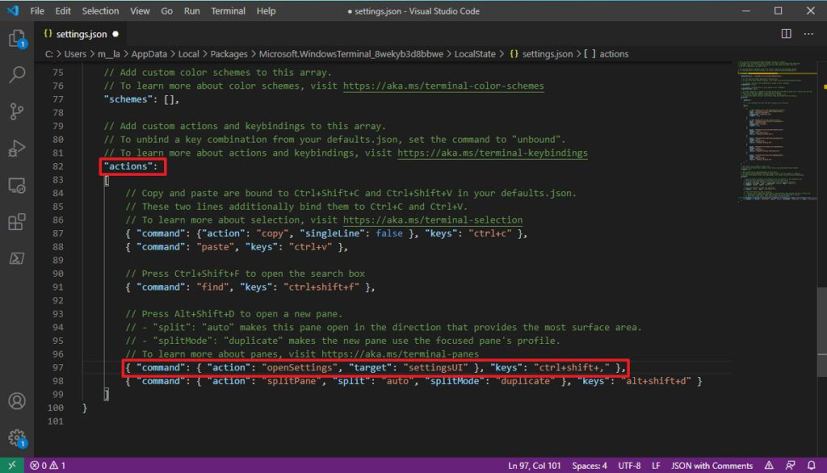Open the Remote Explorer view
Image resolution: width=827 pixels, height=473 pixels.
tap(17, 185)
